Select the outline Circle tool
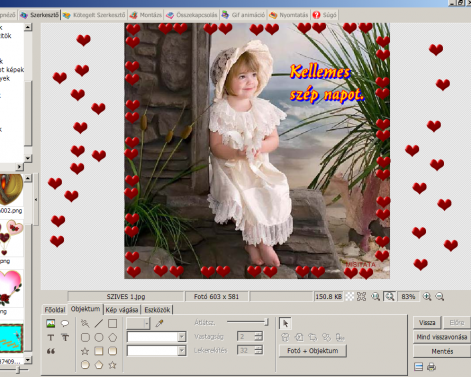 (99, 337)
